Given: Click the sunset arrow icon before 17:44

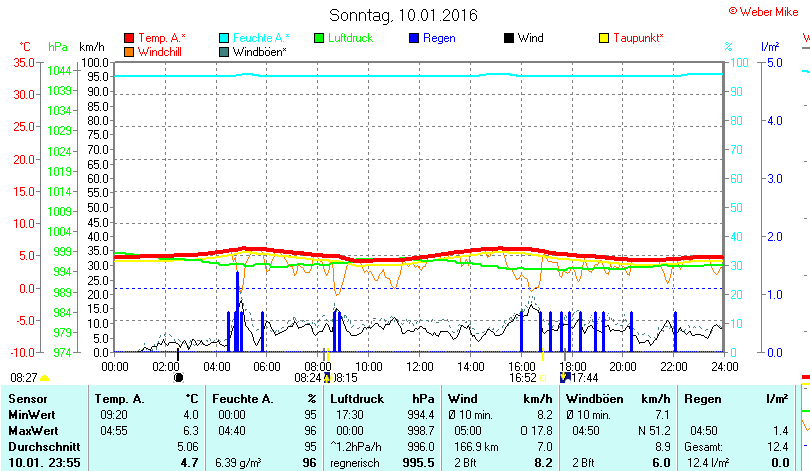Looking at the screenshot, I should pos(565,377).
